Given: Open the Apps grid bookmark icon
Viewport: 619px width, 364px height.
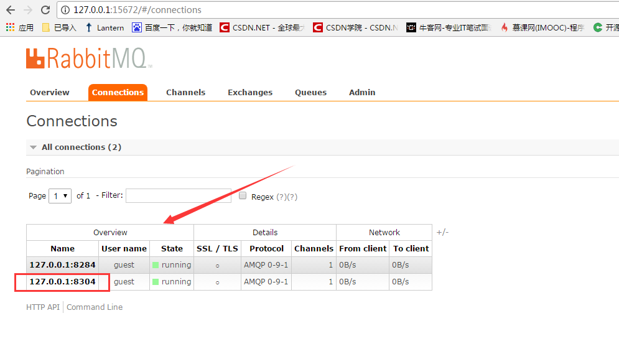Looking at the screenshot, I should [10, 27].
